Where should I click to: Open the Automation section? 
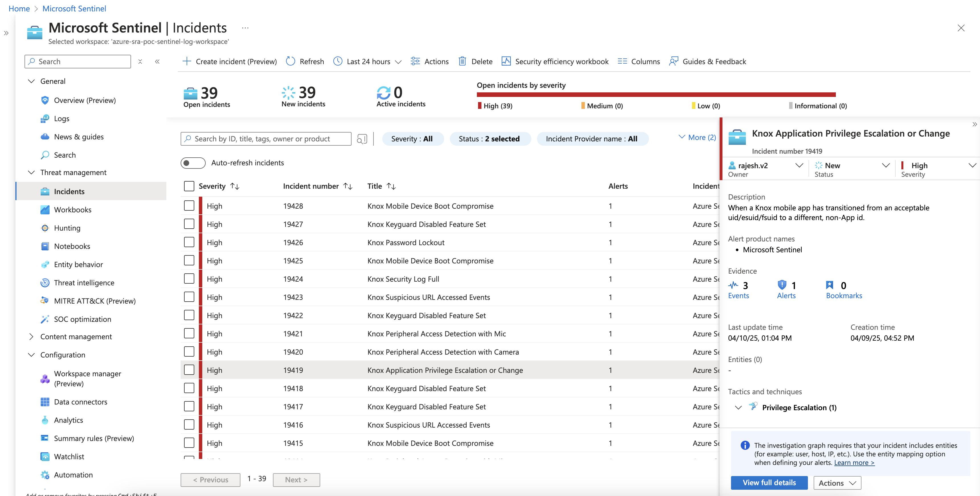pos(73,475)
